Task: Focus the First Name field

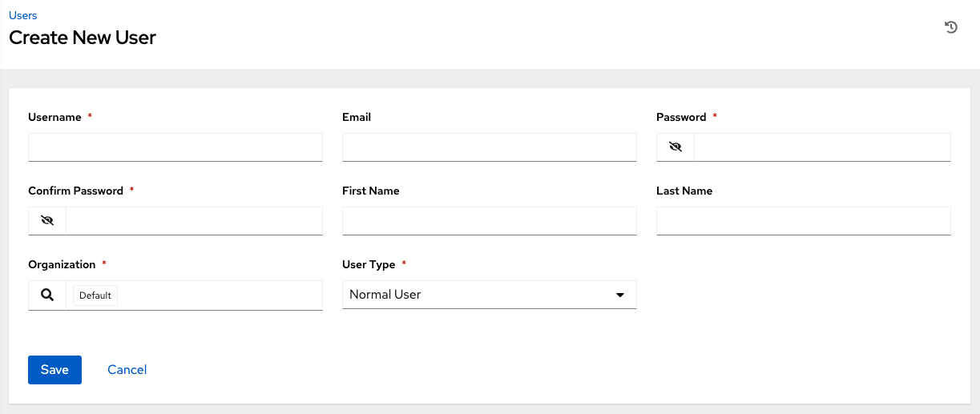Action: (489, 221)
